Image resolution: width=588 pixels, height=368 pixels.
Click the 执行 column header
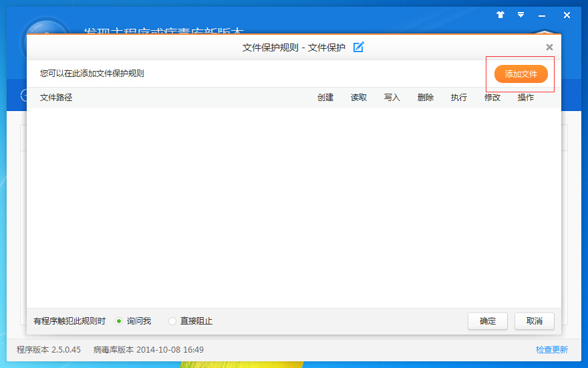click(x=459, y=98)
